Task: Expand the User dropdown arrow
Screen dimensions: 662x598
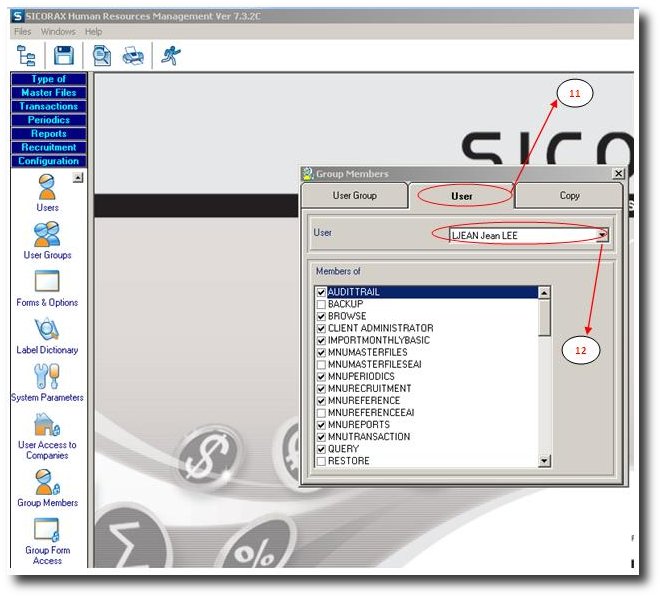Action: tap(602, 236)
